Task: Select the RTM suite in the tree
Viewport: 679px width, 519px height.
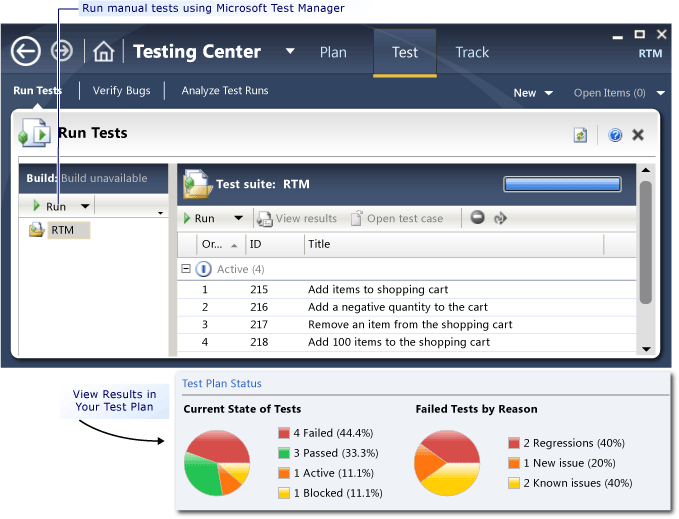Action: [x=62, y=230]
